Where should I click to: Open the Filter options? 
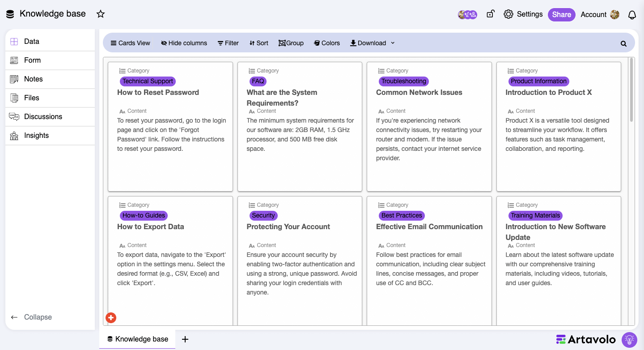point(228,43)
